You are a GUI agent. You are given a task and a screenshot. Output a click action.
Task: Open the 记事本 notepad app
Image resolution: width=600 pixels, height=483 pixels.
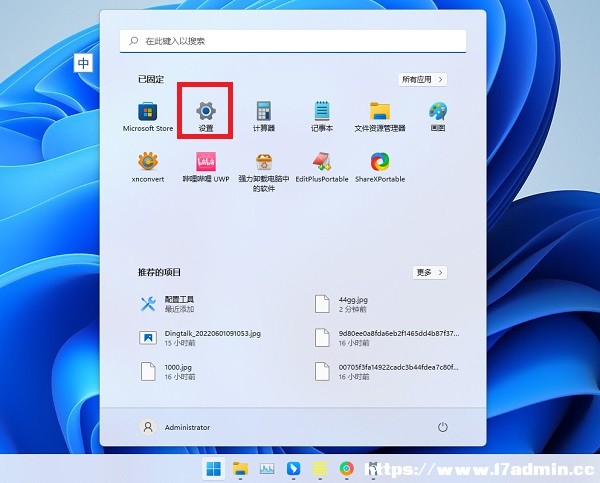(322, 116)
